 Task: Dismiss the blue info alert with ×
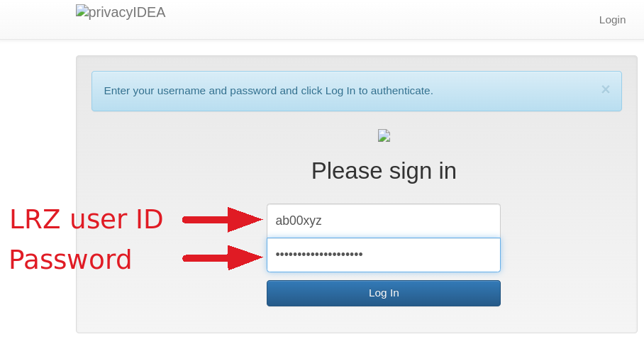pyautogui.click(x=605, y=89)
